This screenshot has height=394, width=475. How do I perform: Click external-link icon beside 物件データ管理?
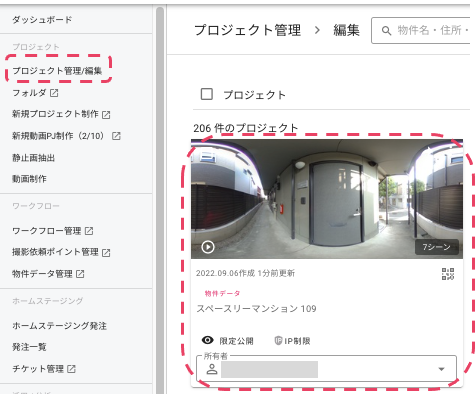click(80, 274)
